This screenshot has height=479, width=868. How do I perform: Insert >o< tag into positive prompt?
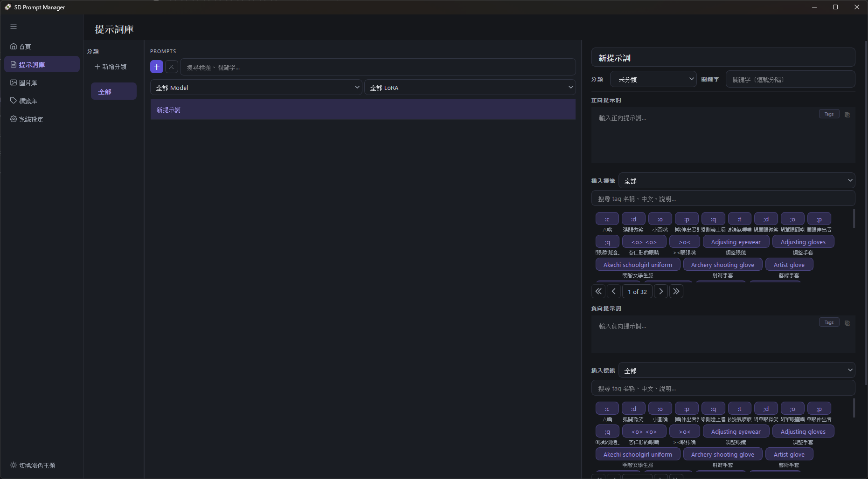685,242
